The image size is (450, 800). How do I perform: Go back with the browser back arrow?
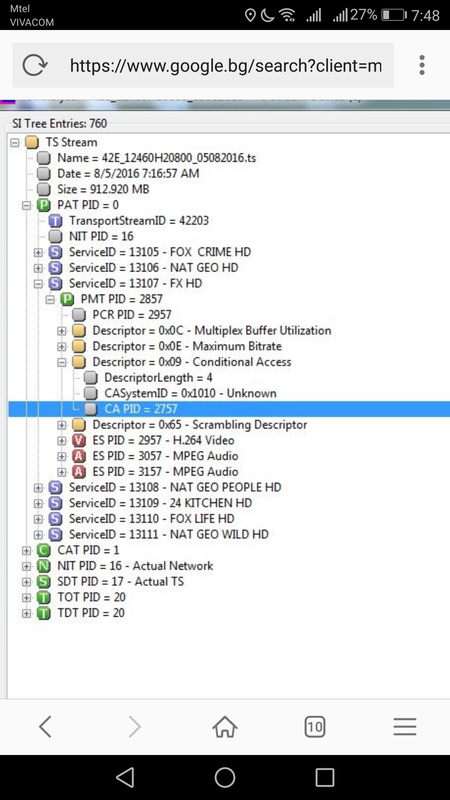(45, 727)
